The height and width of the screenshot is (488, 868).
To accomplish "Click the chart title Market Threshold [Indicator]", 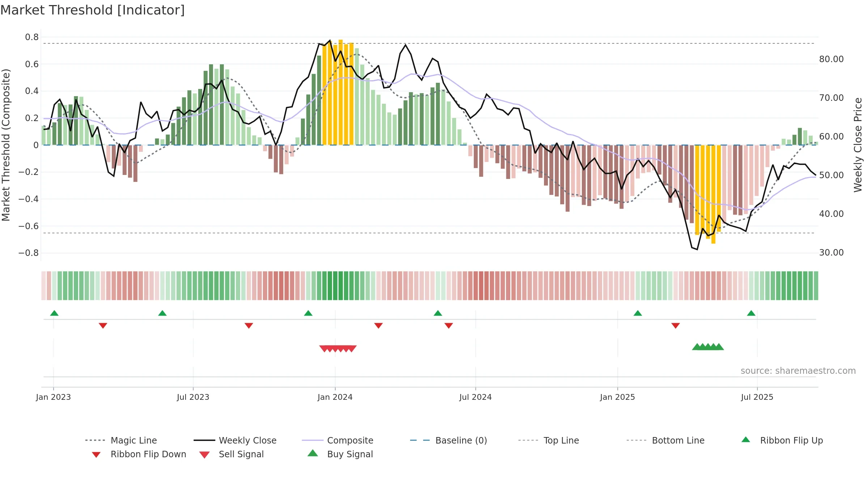I will pyautogui.click(x=93, y=10).
